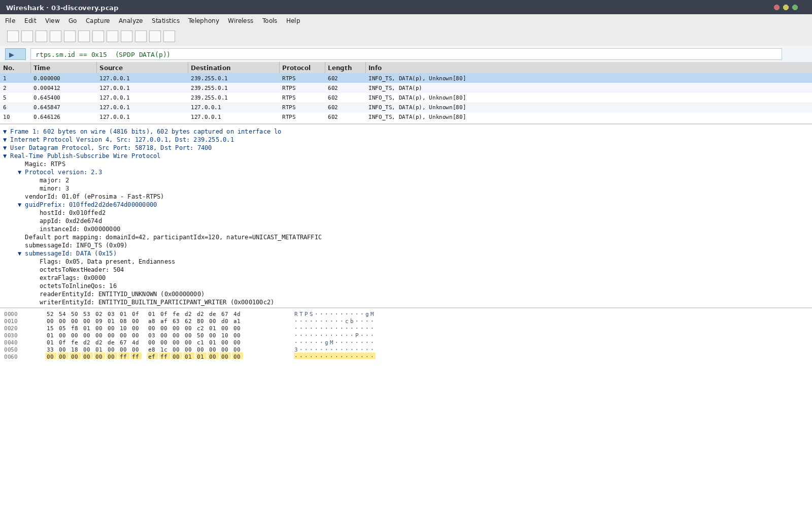Viewport: 812px width, 508px height.
Task: Collapse the Real-Time Publish-Subscribe Wire Protocol node
Action: point(5,156)
